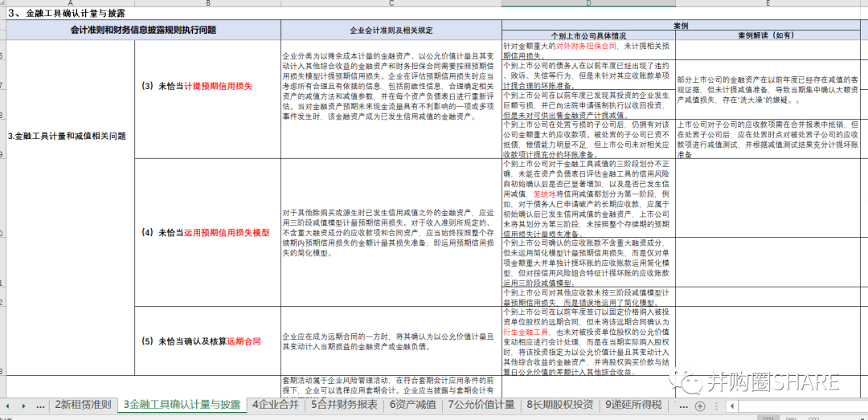Click the cell about 处置亏损的子公司
Screen dimensions: 868x420
click(588, 139)
